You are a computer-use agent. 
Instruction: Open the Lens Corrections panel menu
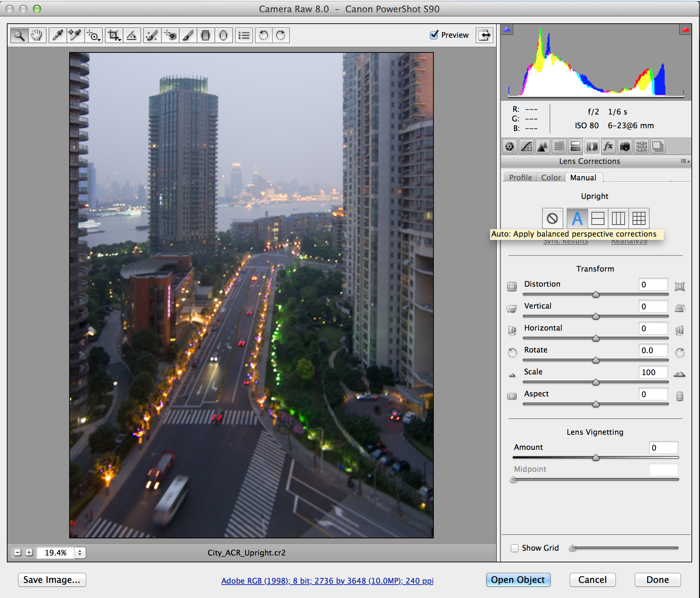(685, 161)
